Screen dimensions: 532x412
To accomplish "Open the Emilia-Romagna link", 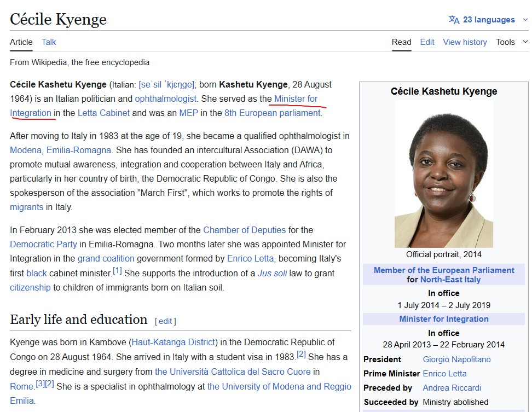I will tap(79, 150).
